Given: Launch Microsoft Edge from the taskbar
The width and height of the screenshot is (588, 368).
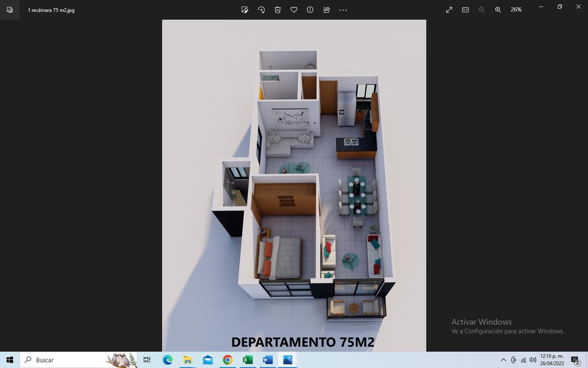Looking at the screenshot, I should click(168, 360).
